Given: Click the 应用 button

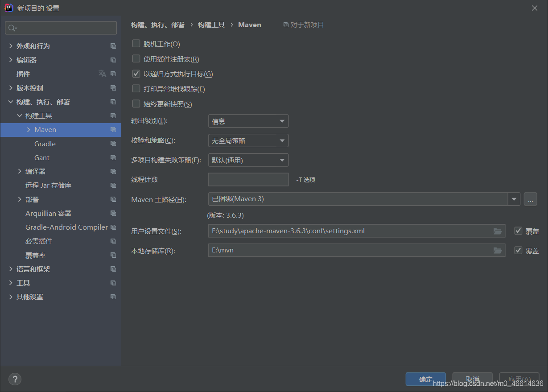Looking at the screenshot, I should [x=519, y=379].
